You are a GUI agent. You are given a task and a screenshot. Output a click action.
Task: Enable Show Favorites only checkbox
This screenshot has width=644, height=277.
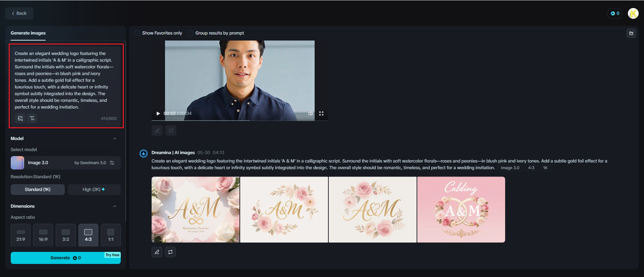click(137, 33)
